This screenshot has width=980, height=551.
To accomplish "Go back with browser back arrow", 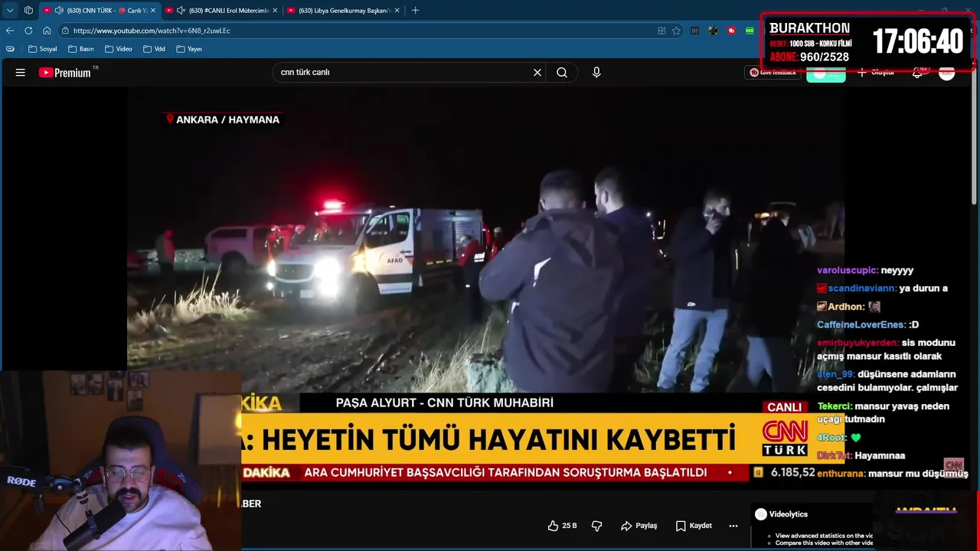I will tap(10, 31).
